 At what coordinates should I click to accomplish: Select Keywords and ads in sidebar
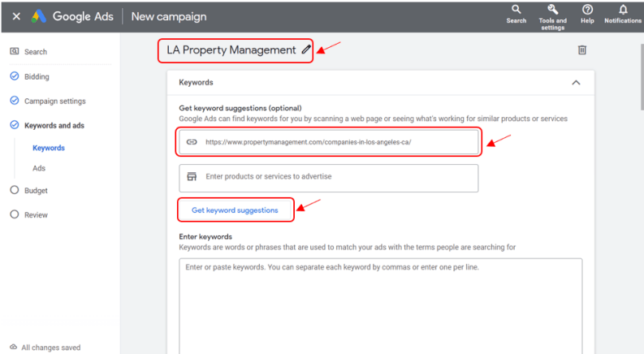(54, 125)
